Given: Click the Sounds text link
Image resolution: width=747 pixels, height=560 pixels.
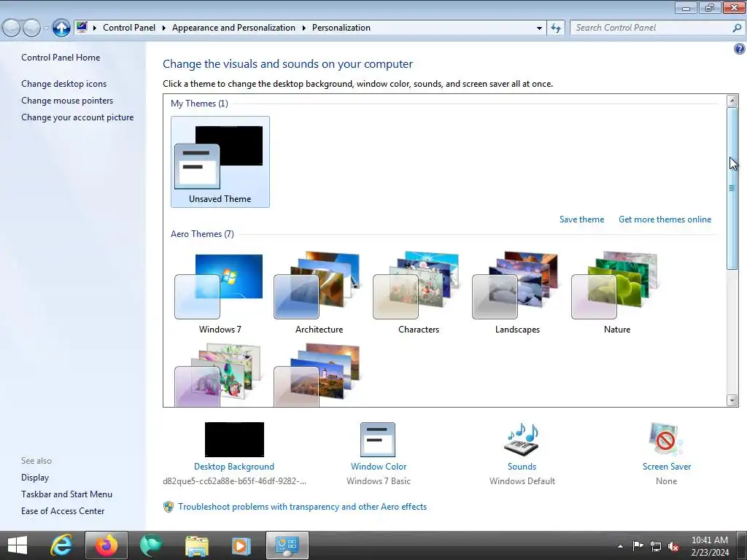Looking at the screenshot, I should [x=522, y=467].
